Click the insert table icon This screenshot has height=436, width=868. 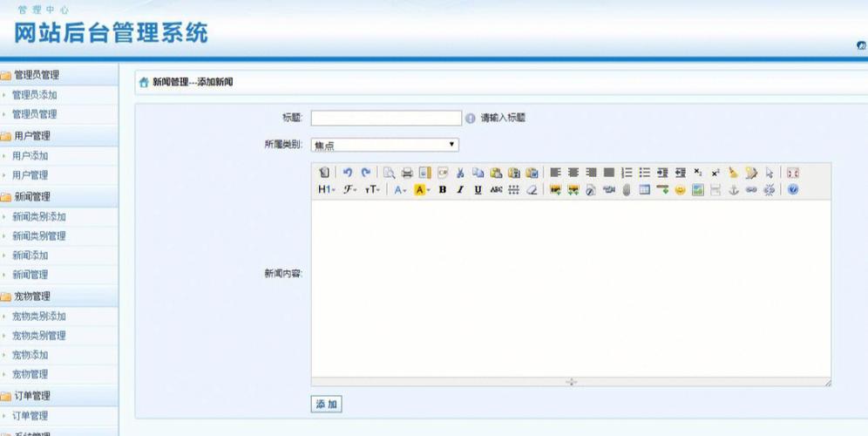pos(644,189)
